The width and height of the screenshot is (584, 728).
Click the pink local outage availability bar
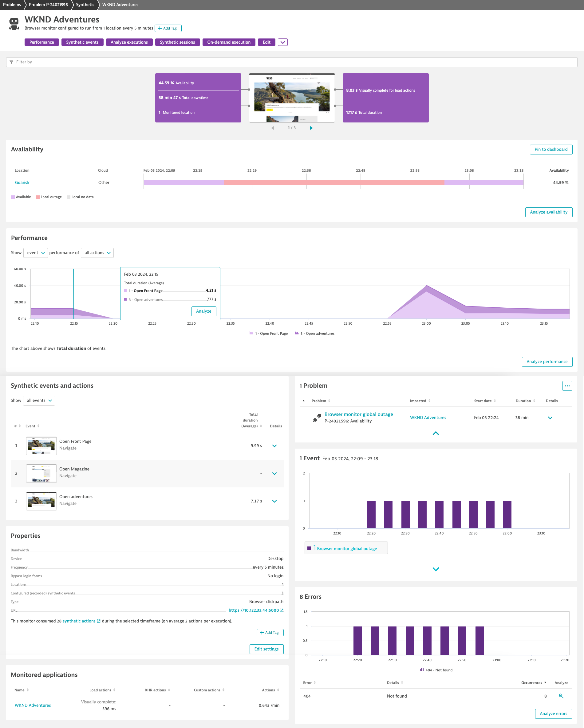point(334,183)
